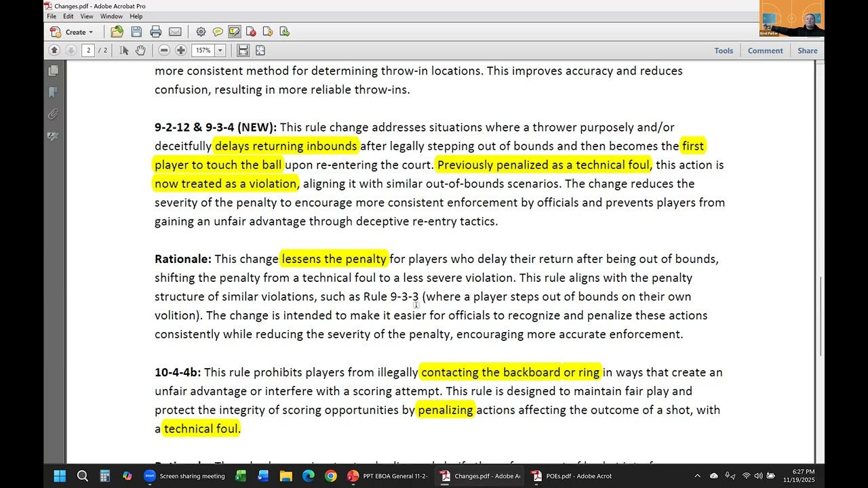Open the Share pane
Image resolution: width=868 pixels, height=488 pixels.
pyautogui.click(x=807, y=51)
